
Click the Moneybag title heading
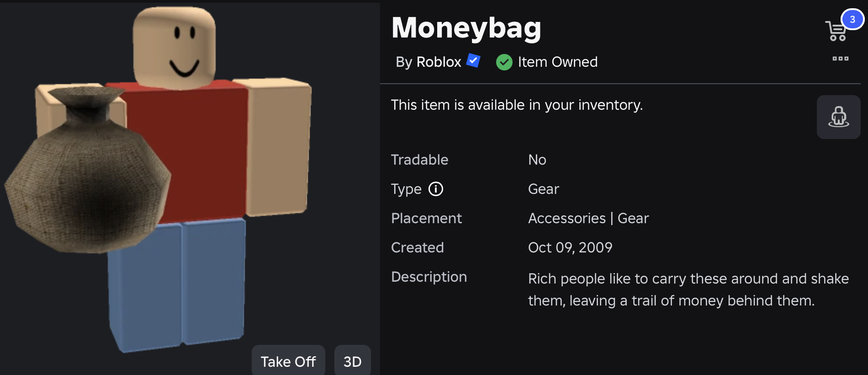click(x=466, y=27)
